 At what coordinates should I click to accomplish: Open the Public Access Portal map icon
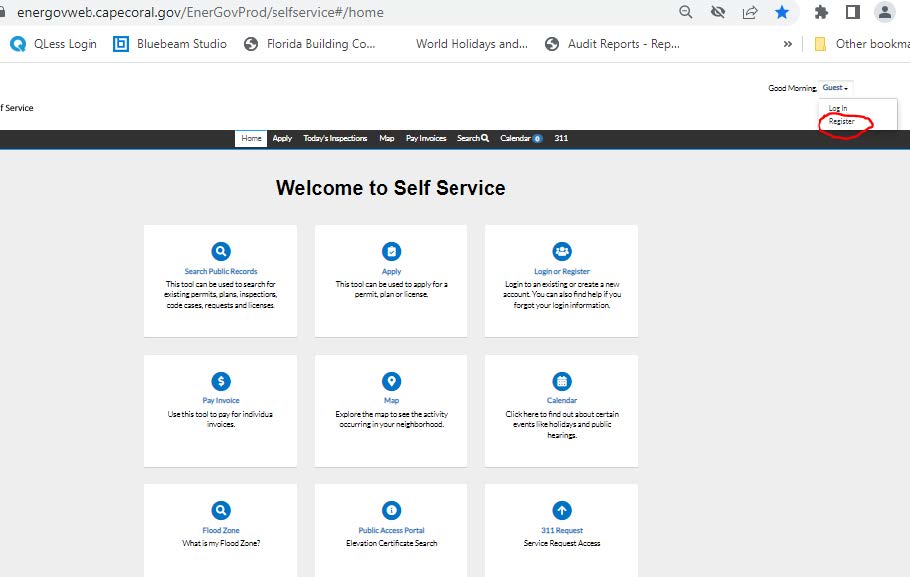[390, 509]
